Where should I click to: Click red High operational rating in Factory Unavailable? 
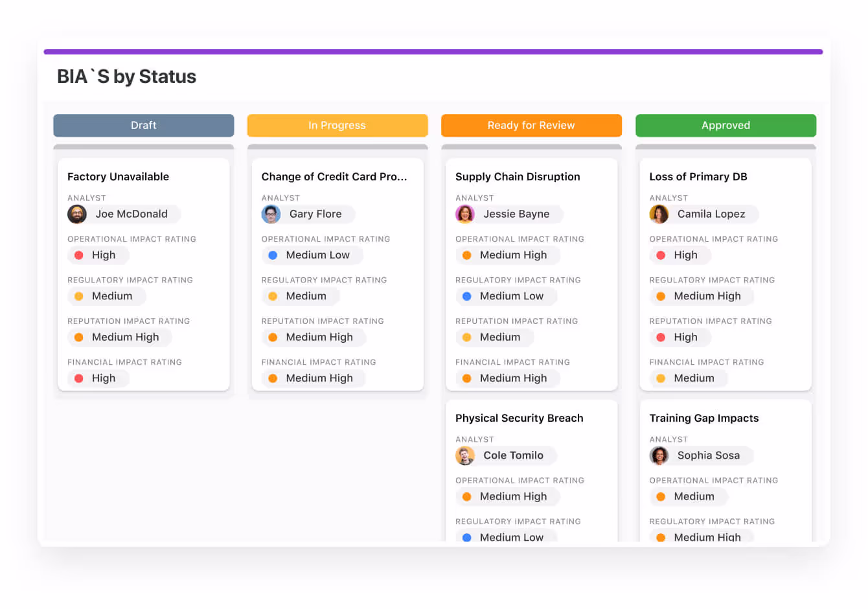tap(98, 255)
